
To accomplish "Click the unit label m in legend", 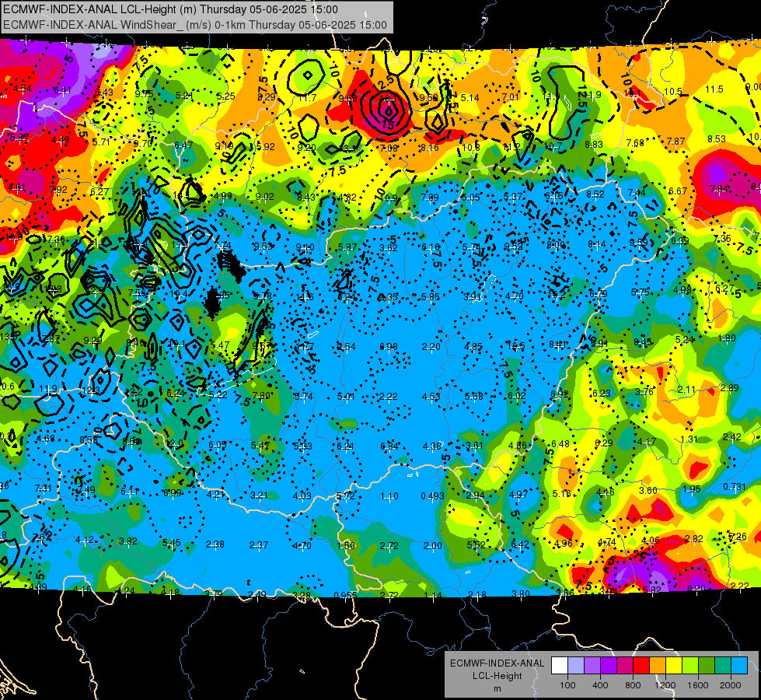I will 497,689.
